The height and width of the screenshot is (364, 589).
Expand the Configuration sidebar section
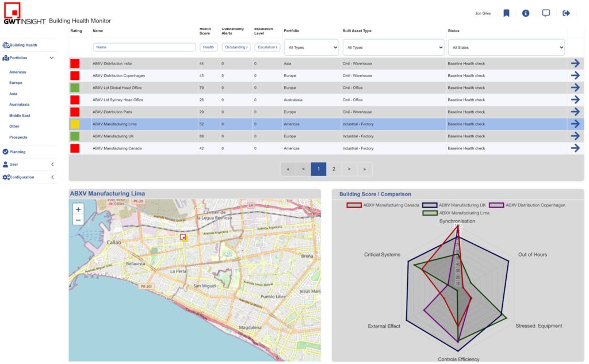coord(52,177)
